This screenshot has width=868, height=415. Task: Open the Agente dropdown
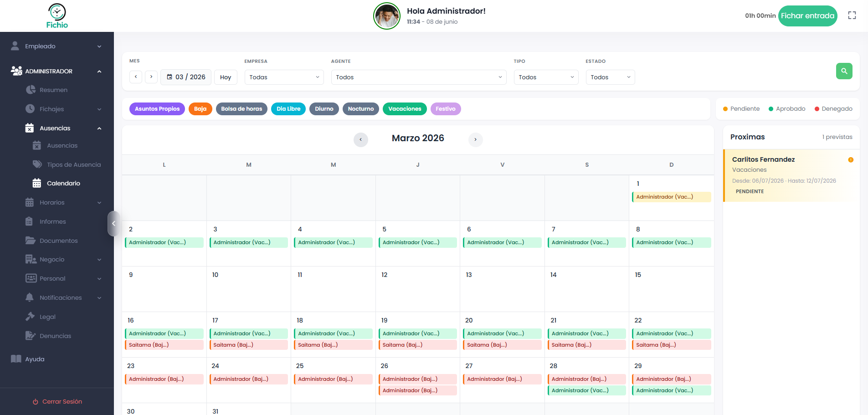coord(419,77)
